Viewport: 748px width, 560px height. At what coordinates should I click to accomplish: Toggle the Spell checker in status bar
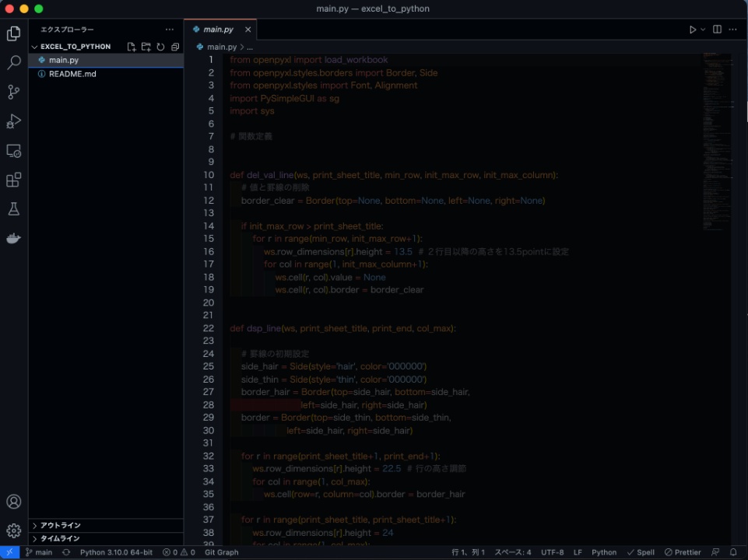641,552
